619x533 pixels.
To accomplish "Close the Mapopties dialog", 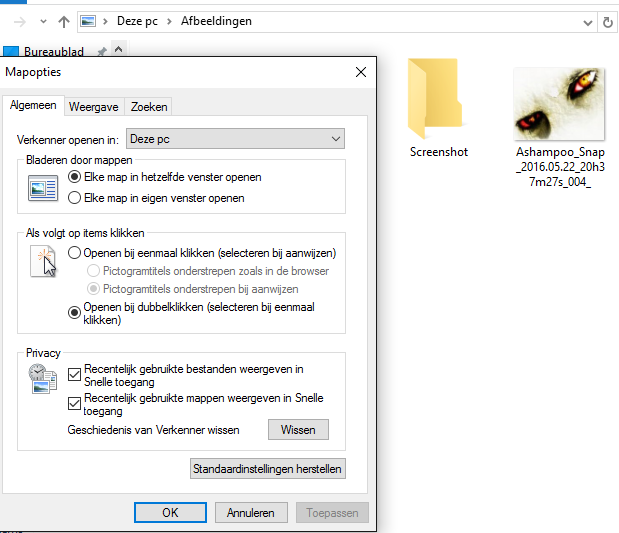I will pos(361,72).
